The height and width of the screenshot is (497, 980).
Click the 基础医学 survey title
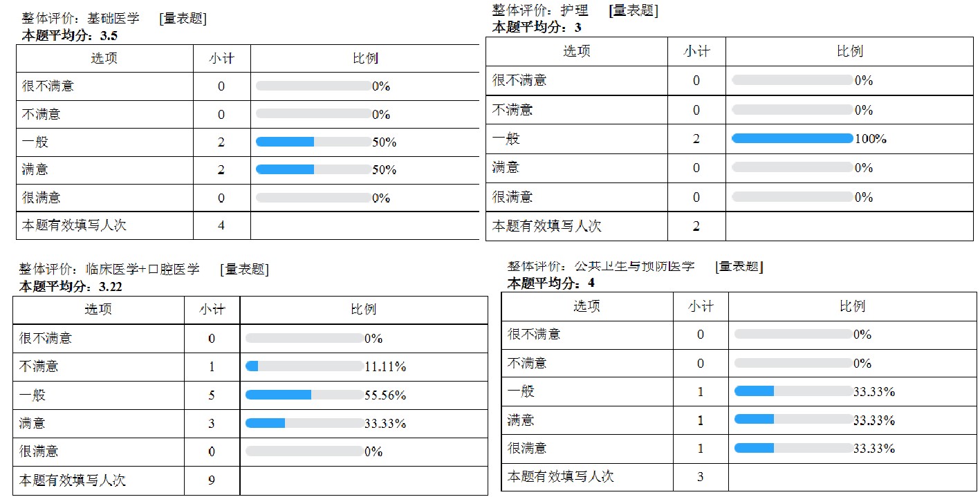click(x=80, y=19)
